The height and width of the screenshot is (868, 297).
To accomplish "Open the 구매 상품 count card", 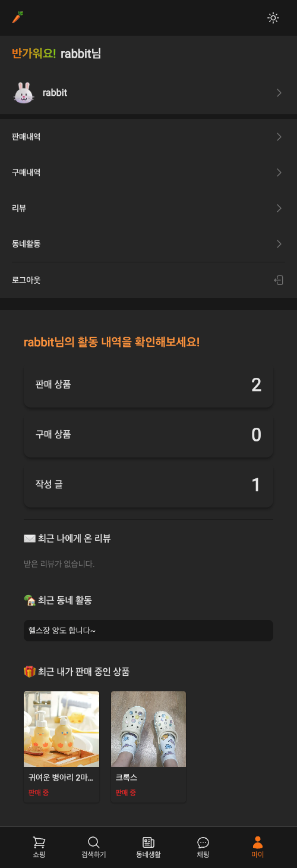I will 148,435.
